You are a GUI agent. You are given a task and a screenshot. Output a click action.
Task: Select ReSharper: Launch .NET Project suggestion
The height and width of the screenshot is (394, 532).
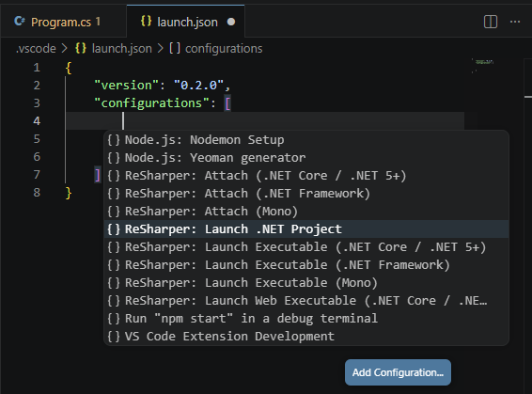click(306, 229)
